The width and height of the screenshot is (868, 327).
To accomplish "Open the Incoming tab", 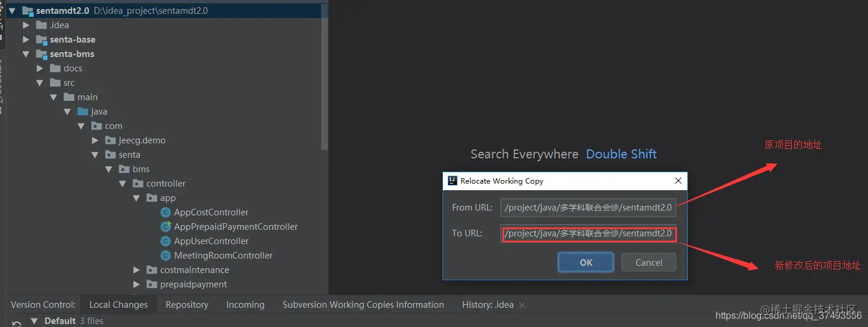I will point(245,305).
